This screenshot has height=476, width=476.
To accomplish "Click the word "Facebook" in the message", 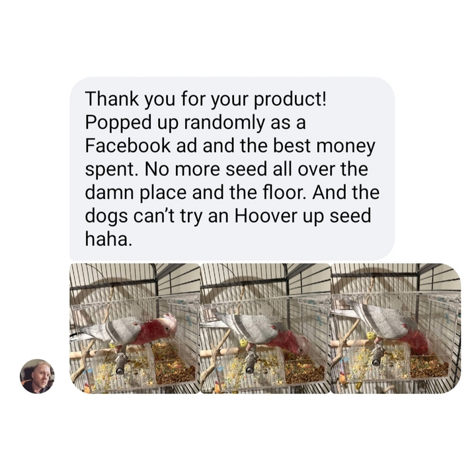I will point(128,145).
